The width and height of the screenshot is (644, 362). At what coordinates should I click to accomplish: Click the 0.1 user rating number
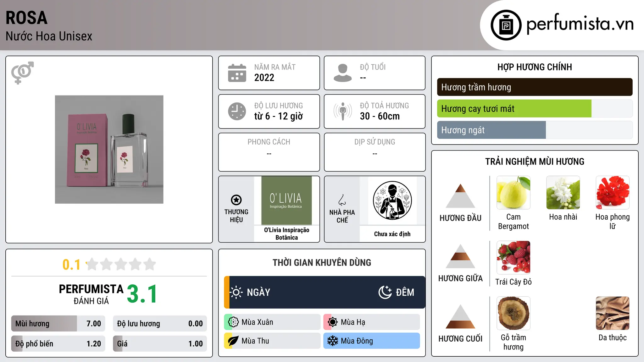point(71,265)
